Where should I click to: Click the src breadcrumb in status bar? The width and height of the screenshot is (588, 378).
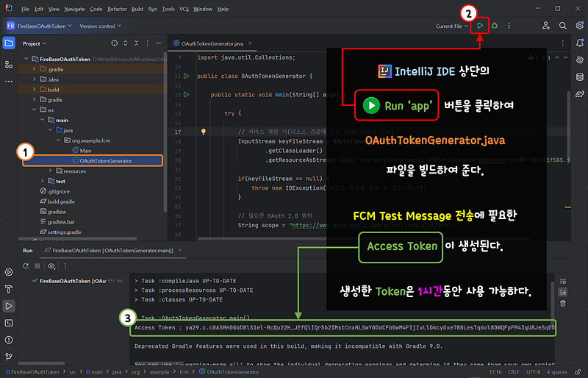tap(73, 372)
